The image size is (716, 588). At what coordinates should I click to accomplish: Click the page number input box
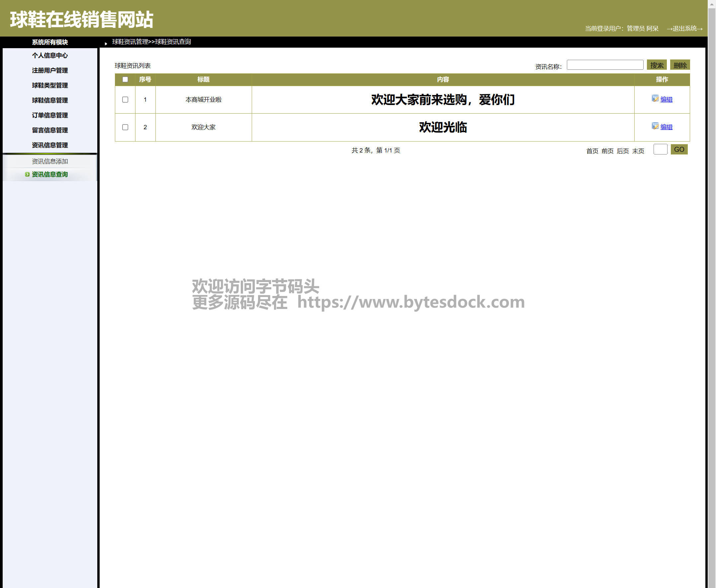coord(660,149)
